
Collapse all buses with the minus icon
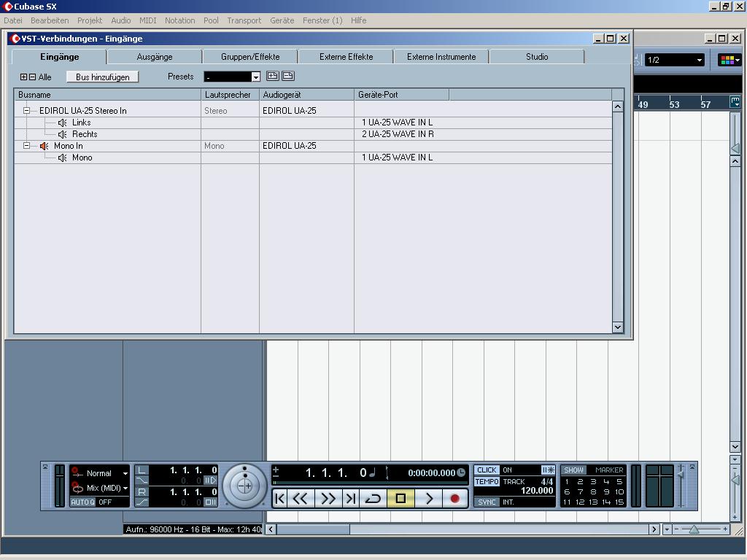[32, 77]
